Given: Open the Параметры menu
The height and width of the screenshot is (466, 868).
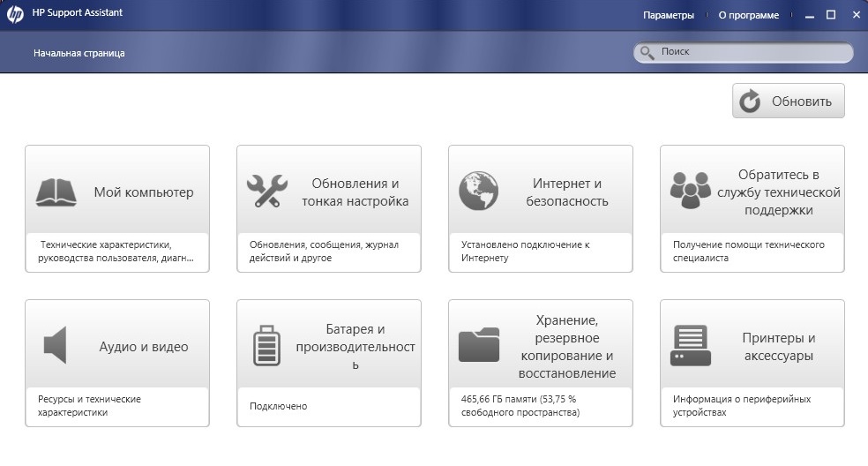Looking at the screenshot, I should [x=668, y=15].
